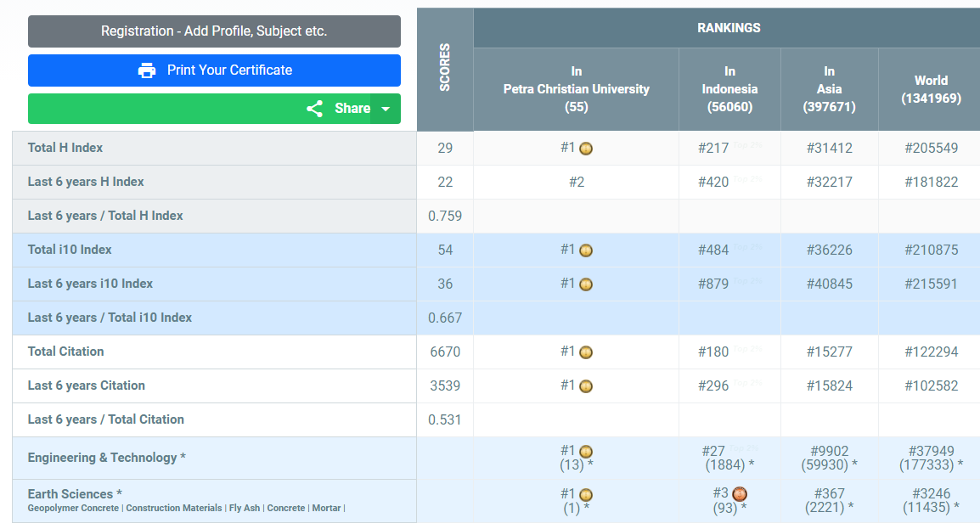The image size is (980, 529).
Task: Click the Fly Ash keyword link
Action: (x=245, y=508)
